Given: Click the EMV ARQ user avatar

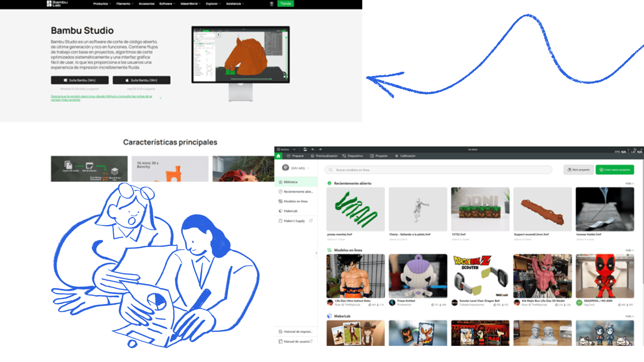Looking at the screenshot, I should pyautogui.click(x=285, y=168).
